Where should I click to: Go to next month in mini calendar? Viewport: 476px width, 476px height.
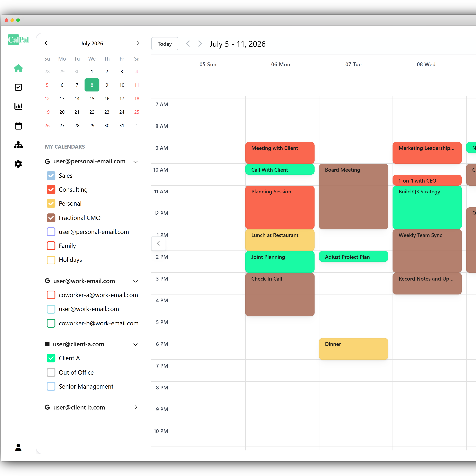coord(138,43)
